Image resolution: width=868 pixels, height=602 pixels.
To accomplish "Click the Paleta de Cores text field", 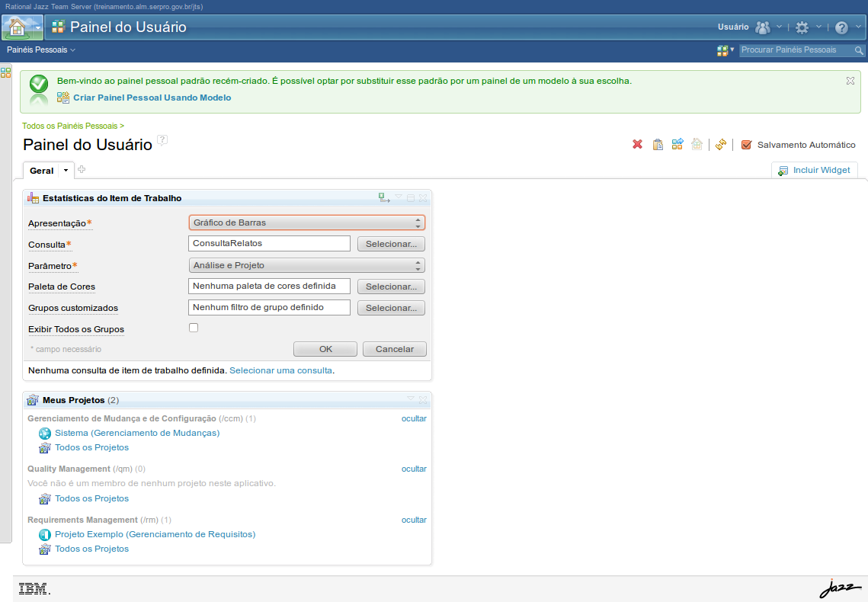I will click(269, 286).
